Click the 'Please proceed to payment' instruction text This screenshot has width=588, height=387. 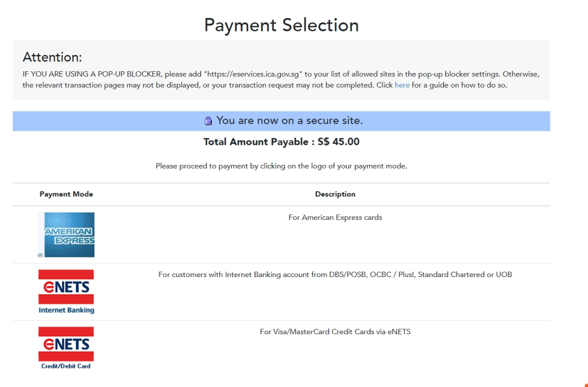(x=281, y=166)
